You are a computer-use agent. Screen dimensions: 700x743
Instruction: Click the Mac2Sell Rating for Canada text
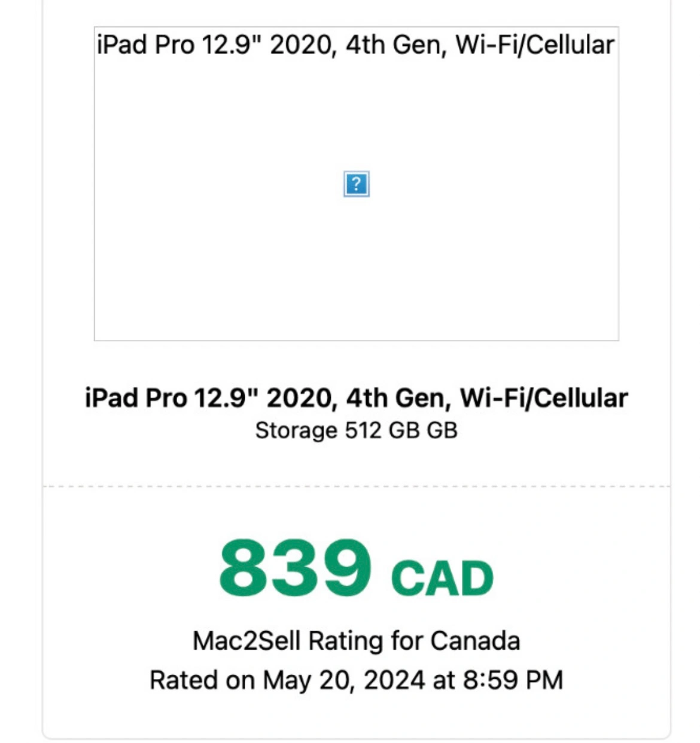[x=356, y=641]
